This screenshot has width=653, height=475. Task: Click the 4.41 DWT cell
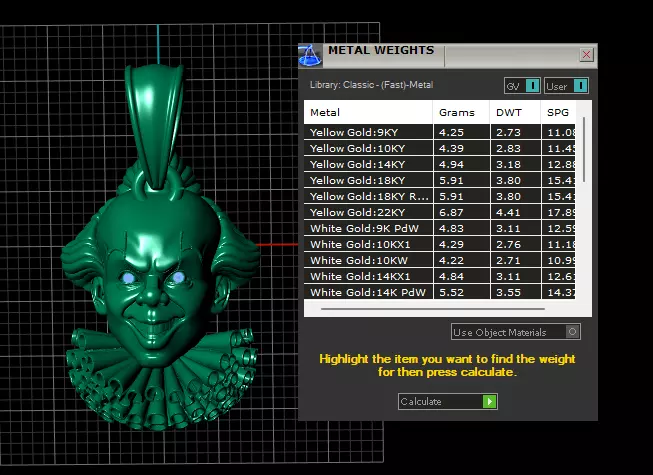click(x=516, y=212)
